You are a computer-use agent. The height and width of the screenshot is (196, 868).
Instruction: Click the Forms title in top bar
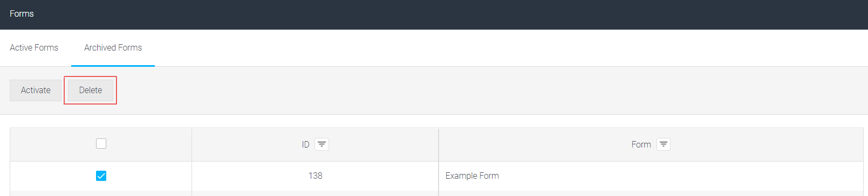22,13
